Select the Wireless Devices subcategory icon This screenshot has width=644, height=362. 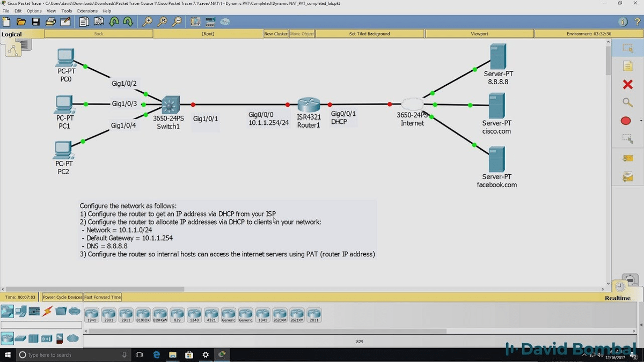pos(47,338)
